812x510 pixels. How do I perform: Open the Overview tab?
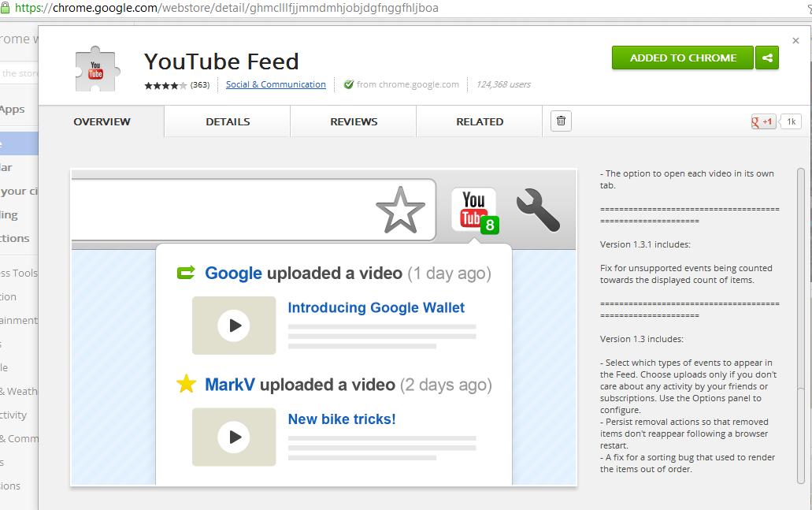[x=102, y=122]
